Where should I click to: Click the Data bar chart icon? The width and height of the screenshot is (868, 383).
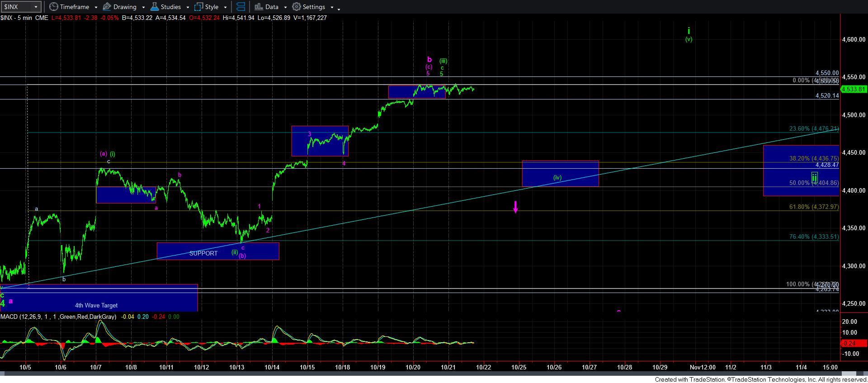coord(259,7)
